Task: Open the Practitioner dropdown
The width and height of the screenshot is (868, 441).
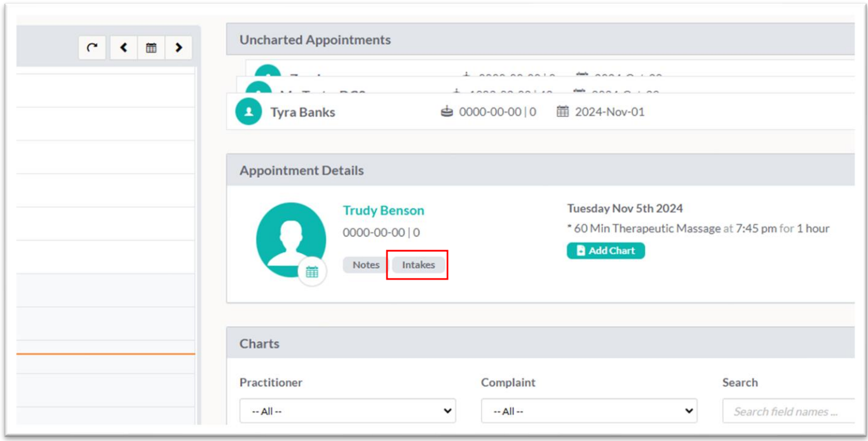Action: pyautogui.click(x=347, y=411)
